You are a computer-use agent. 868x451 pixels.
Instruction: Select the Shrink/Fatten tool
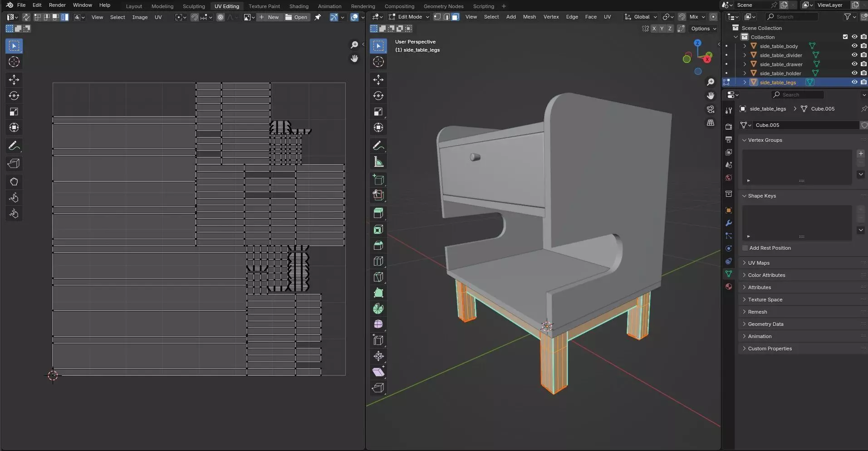[378, 356]
